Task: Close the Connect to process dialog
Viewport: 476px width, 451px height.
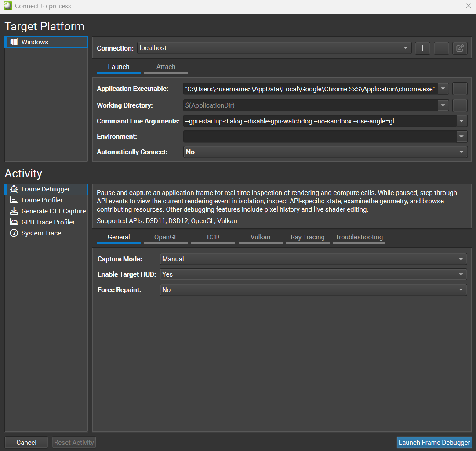Action: [x=468, y=6]
